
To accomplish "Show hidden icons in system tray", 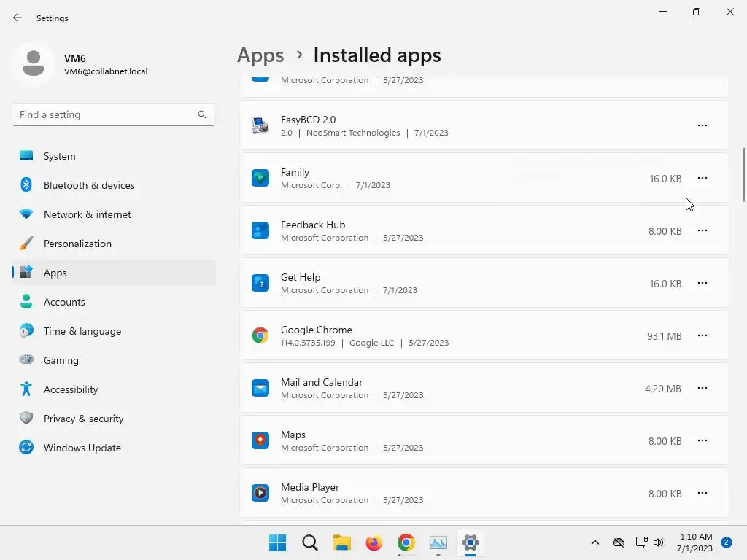I will coord(595,542).
